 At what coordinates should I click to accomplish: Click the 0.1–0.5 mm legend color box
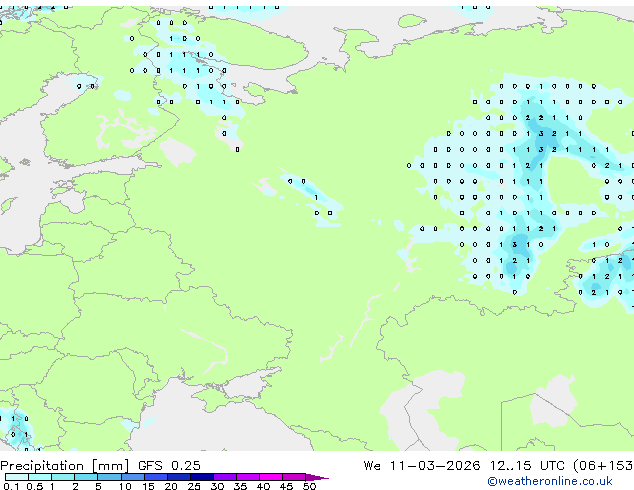(x=17, y=477)
